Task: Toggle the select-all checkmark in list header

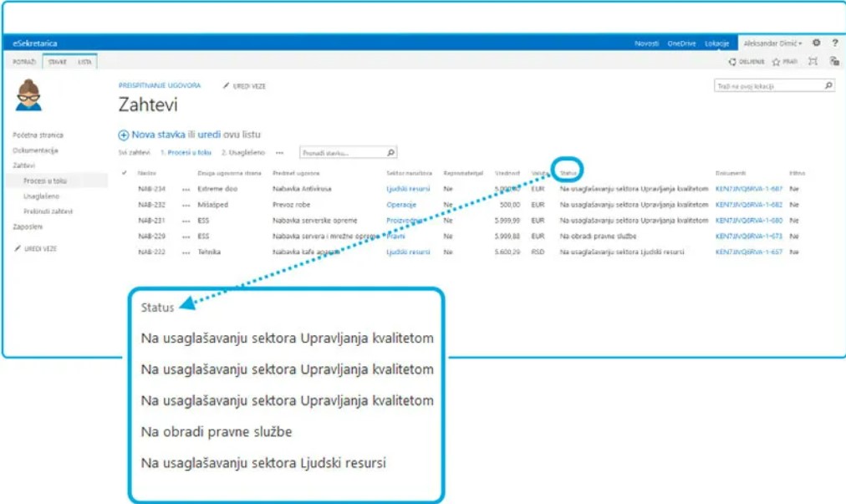Action: pos(125,173)
